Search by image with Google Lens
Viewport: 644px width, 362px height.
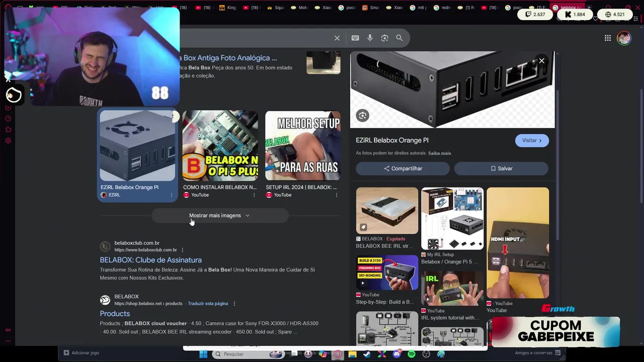384,38
